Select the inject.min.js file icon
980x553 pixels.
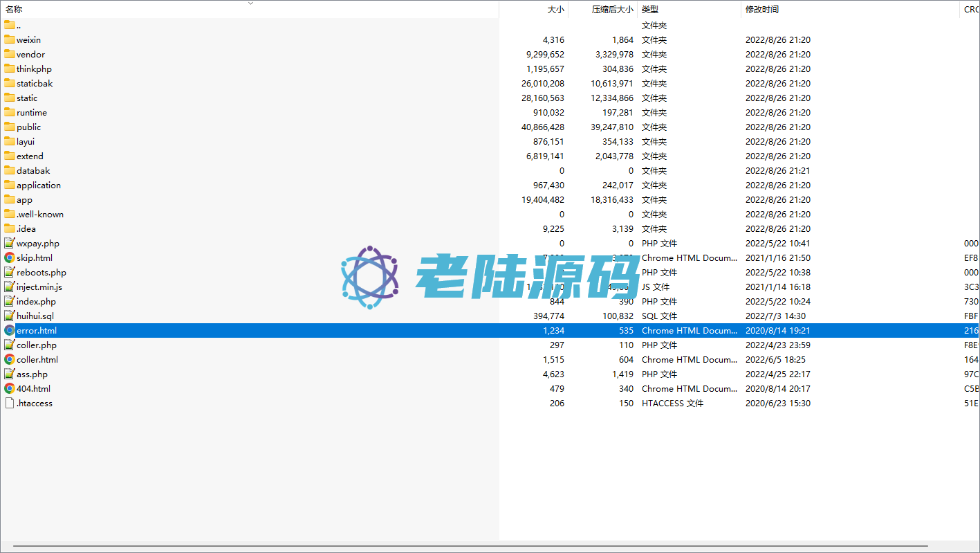click(10, 287)
